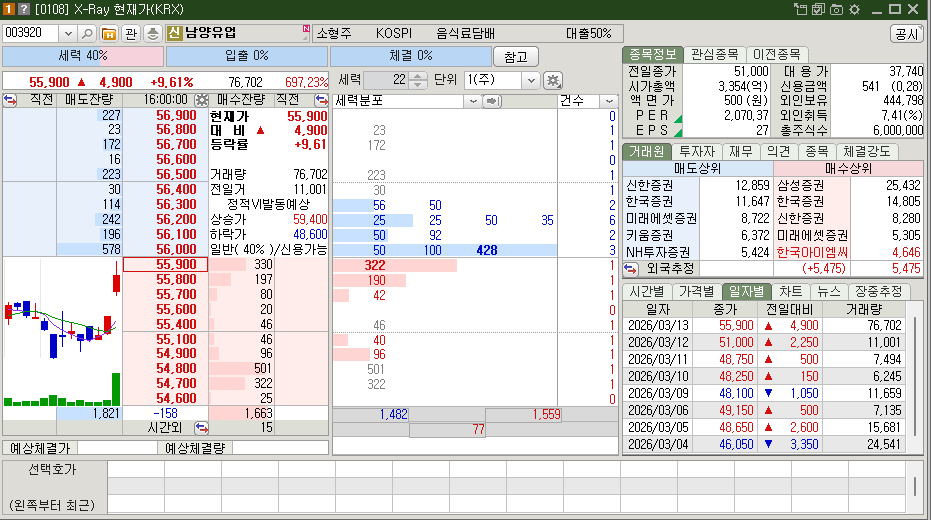This screenshot has height=520, width=931.
Task: Click the mini candlestick chart thumbnail
Action: (62, 332)
